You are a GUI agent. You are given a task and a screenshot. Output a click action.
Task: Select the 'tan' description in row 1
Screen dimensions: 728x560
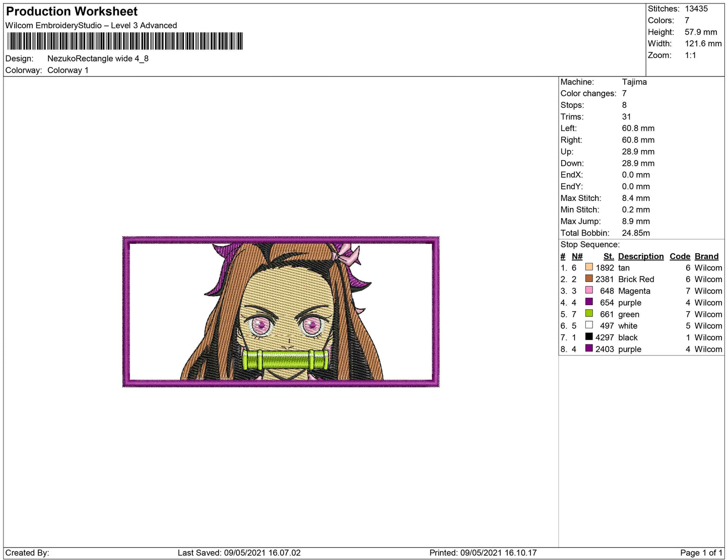[x=624, y=268]
